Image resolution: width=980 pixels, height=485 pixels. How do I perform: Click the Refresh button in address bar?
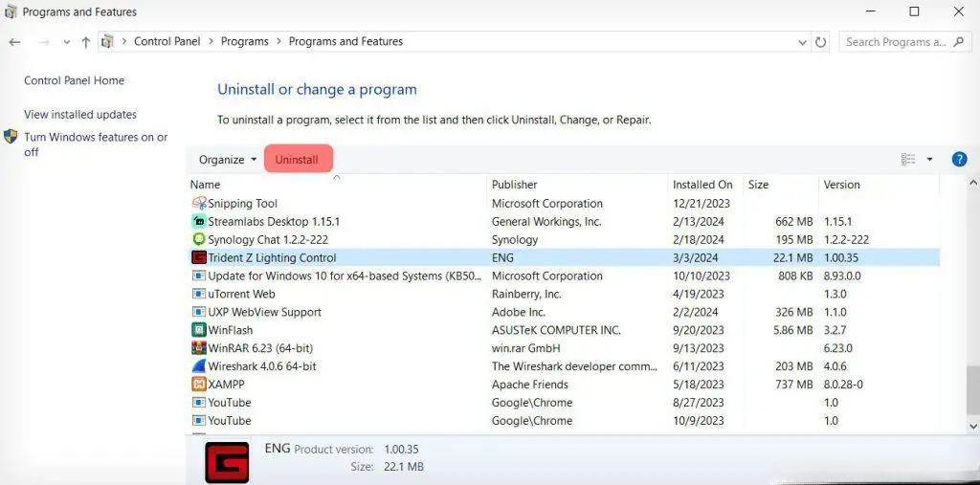(x=820, y=42)
